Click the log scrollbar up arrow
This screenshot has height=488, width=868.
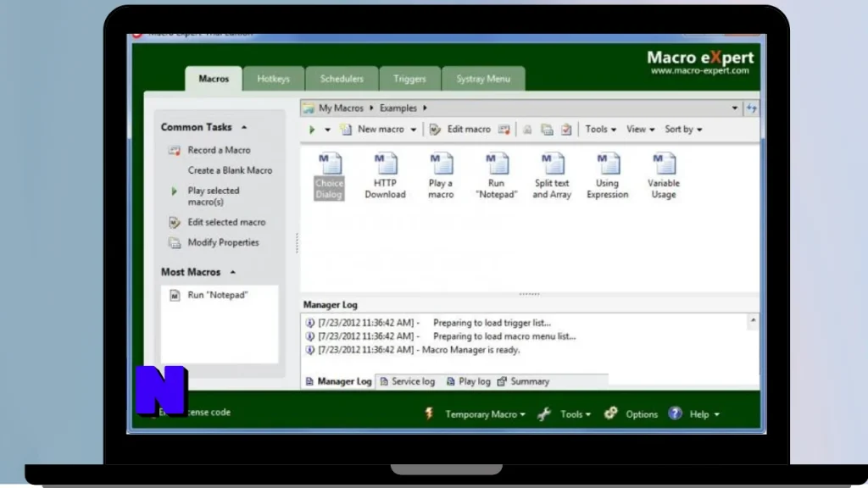tap(753, 321)
